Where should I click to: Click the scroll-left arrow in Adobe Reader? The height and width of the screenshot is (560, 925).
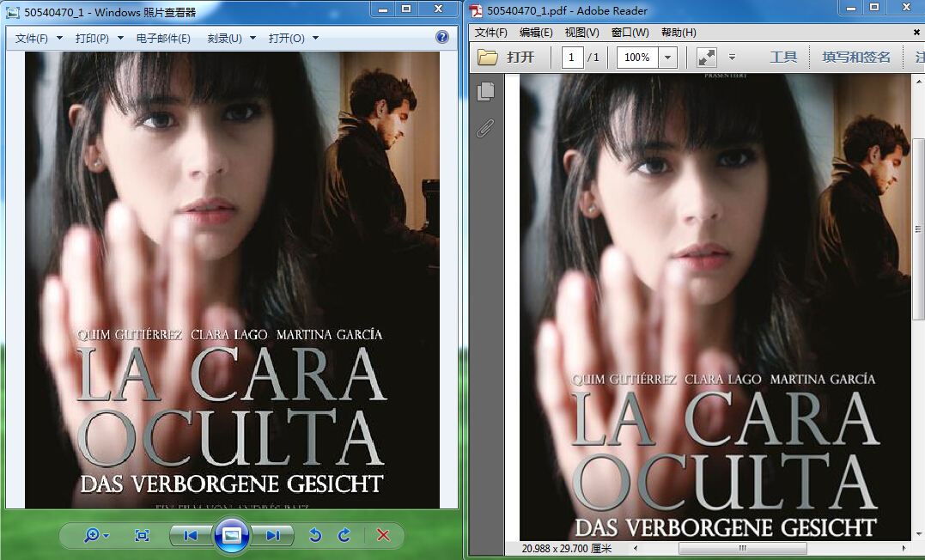pyautogui.click(x=636, y=548)
